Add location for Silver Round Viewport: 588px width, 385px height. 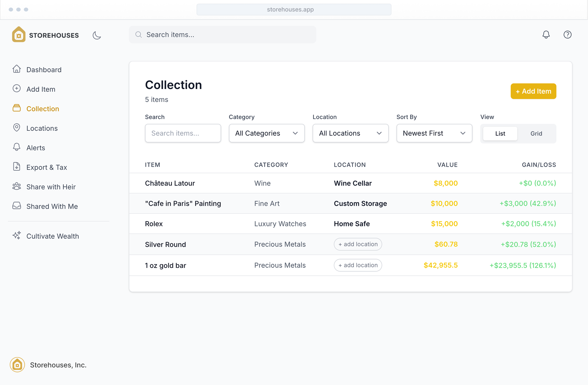pyautogui.click(x=358, y=244)
